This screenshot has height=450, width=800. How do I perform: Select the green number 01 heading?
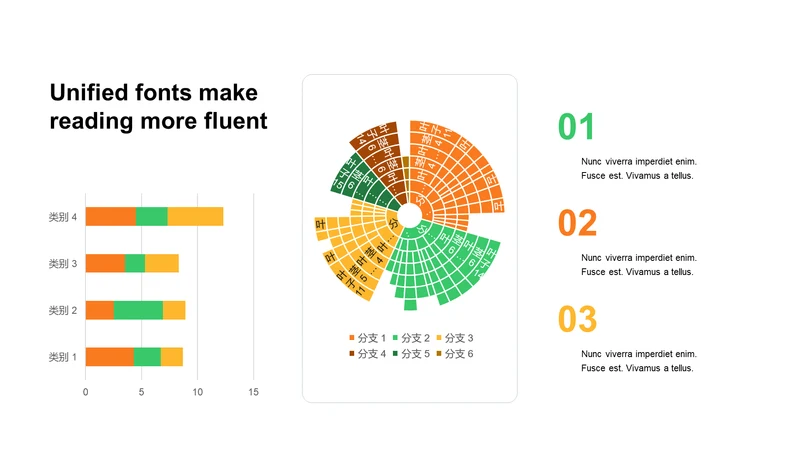coord(577,127)
